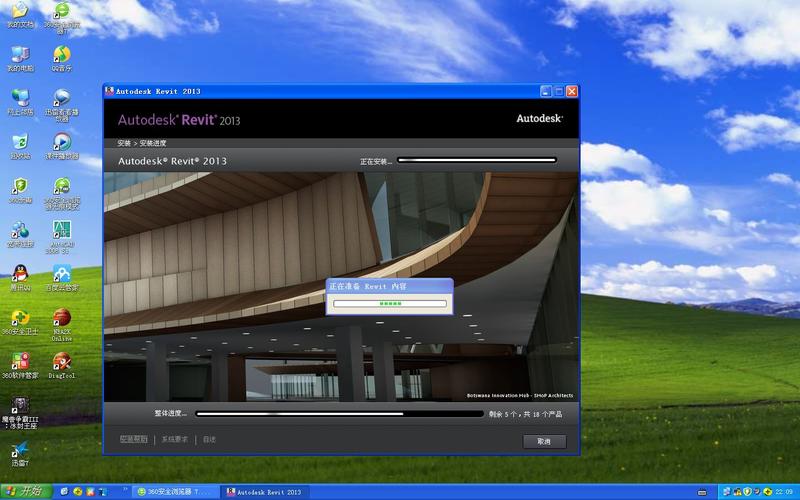The width and height of the screenshot is (800, 500).
Task: Open the 我的文档 desktop icon
Action: [20, 14]
